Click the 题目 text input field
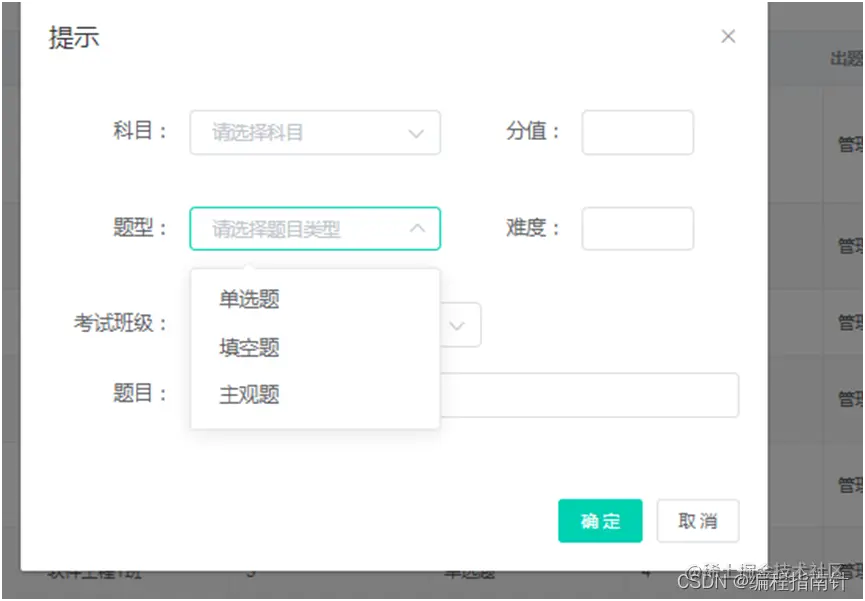Viewport: 865px width, 601px height. coord(589,395)
